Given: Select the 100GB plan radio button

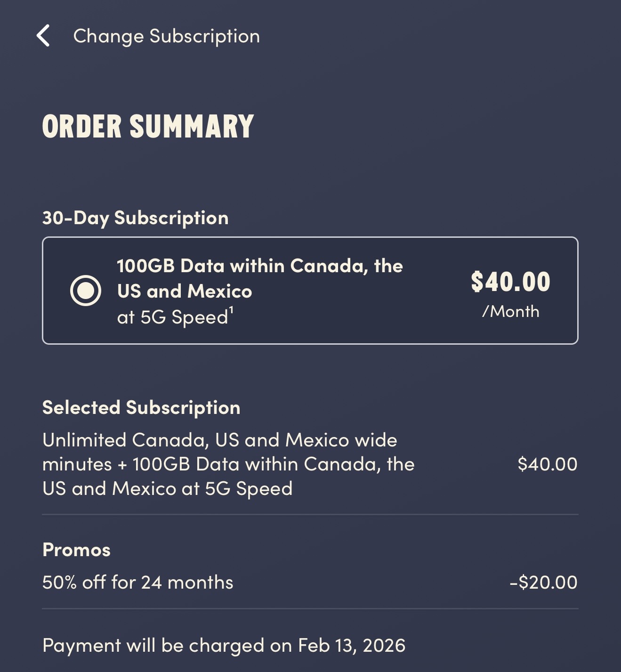Looking at the screenshot, I should 85,291.
